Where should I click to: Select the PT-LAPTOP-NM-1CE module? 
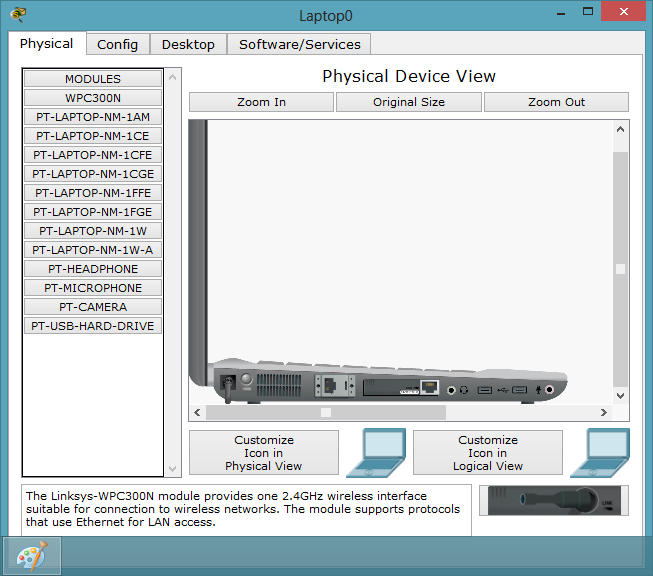tap(93, 136)
